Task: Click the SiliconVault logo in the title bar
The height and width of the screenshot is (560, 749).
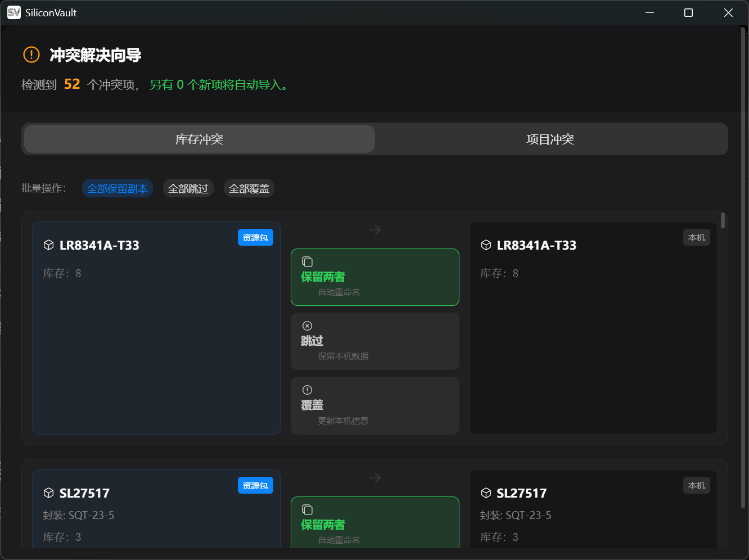Action: pos(14,12)
